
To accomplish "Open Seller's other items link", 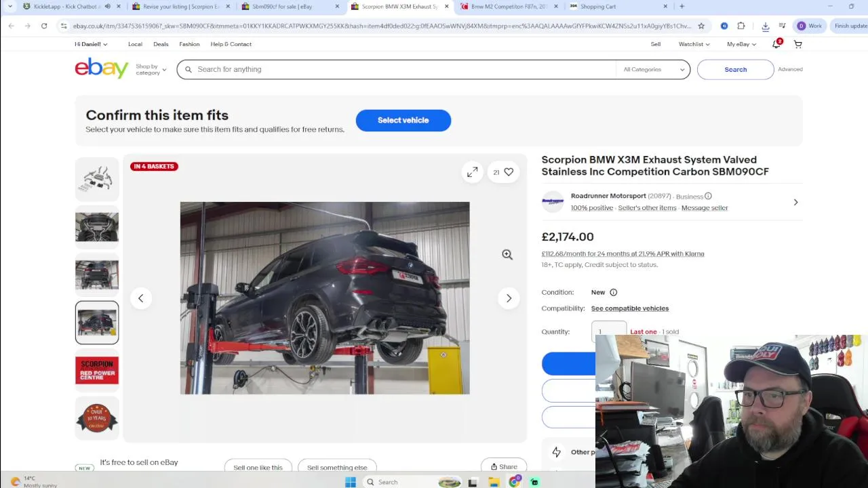I will click(648, 208).
